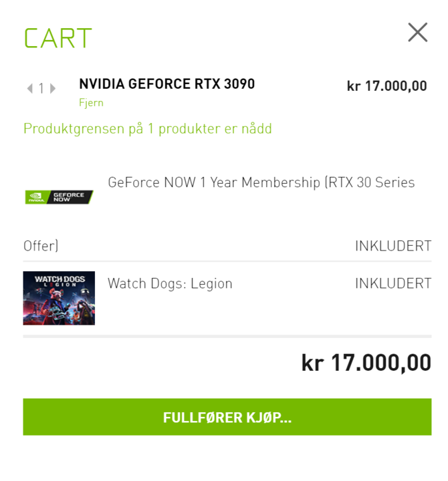The image size is (448, 481).
Task: Open the GeForce NOW 1 Year Membership title
Action: coord(261,182)
